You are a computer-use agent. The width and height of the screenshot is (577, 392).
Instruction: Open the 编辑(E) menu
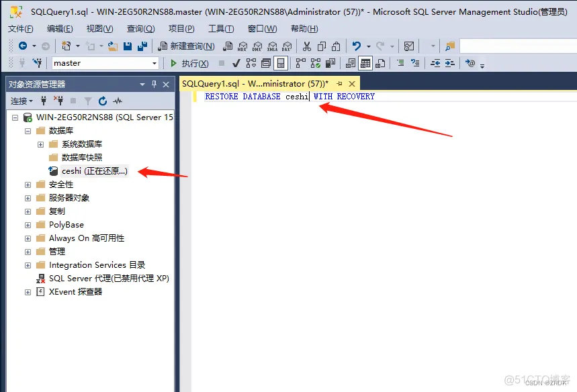pos(60,29)
